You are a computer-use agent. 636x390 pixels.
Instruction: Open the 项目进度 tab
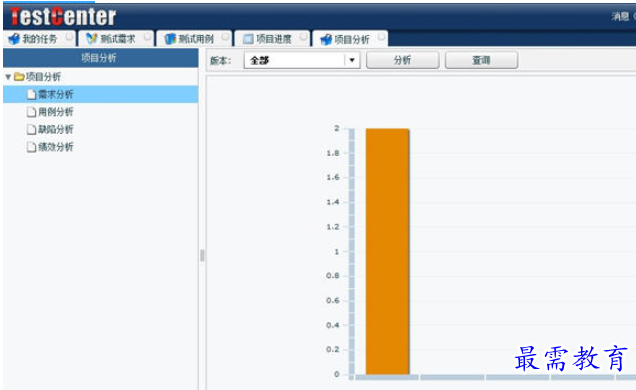click(272, 39)
